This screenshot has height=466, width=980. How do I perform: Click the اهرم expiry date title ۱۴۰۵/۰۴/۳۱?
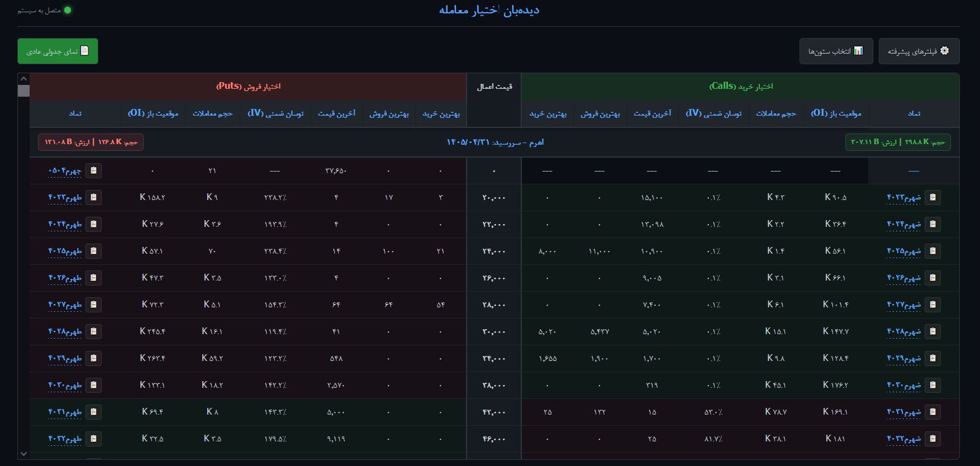click(x=495, y=142)
